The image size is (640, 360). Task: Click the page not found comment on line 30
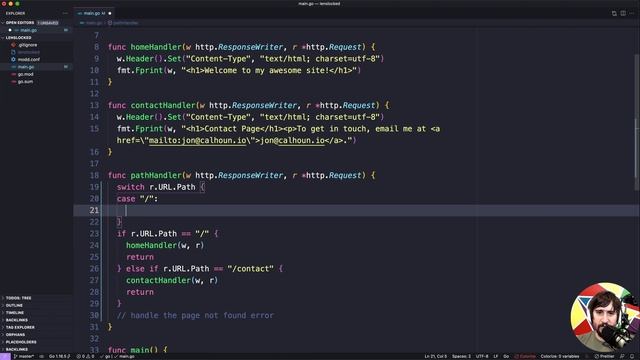click(196, 316)
